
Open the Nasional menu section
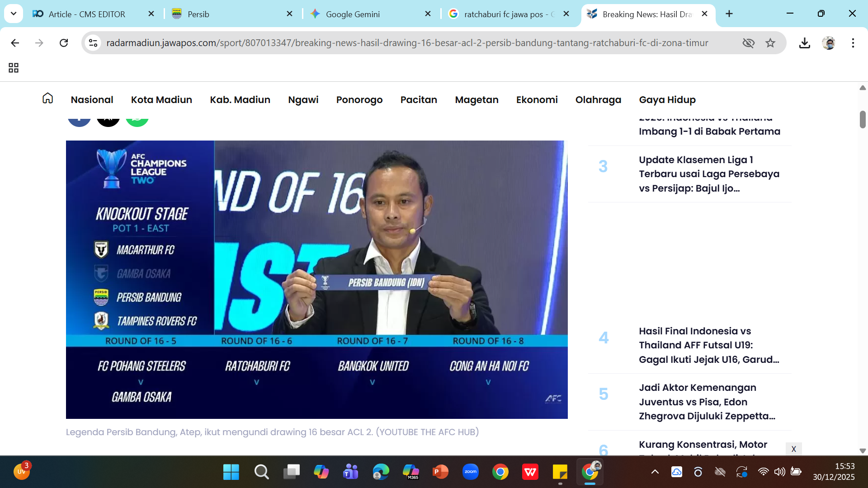coord(92,99)
